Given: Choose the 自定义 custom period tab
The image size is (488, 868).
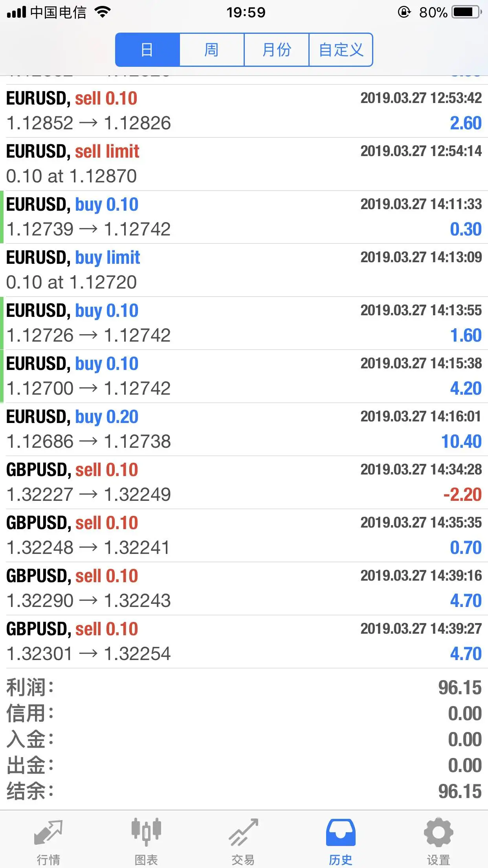Looking at the screenshot, I should [x=341, y=50].
